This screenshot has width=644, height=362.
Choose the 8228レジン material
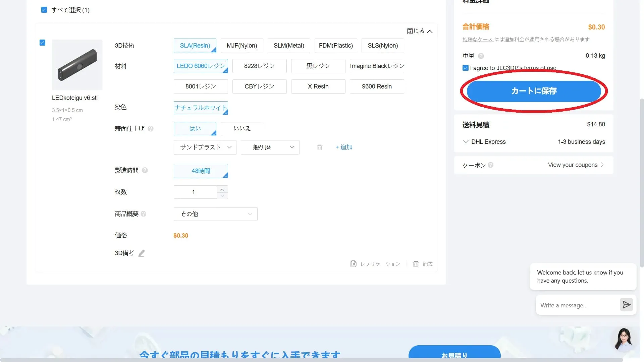259,66
